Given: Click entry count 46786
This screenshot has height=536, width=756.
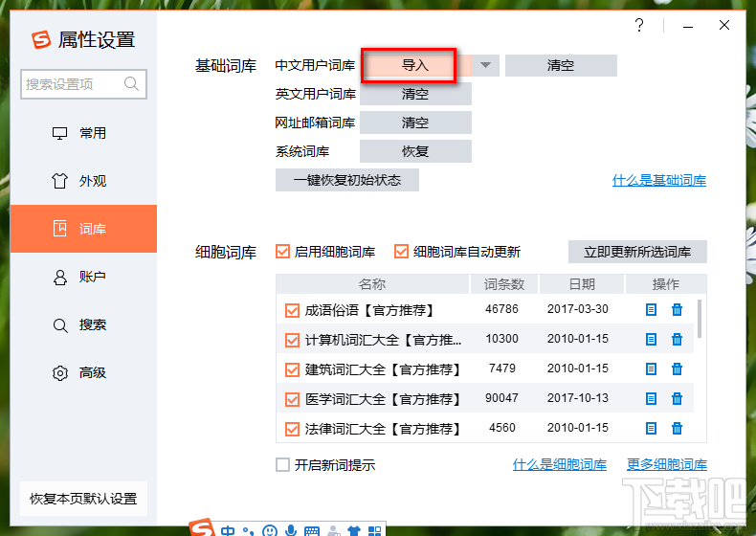Looking at the screenshot, I should [x=501, y=309].
